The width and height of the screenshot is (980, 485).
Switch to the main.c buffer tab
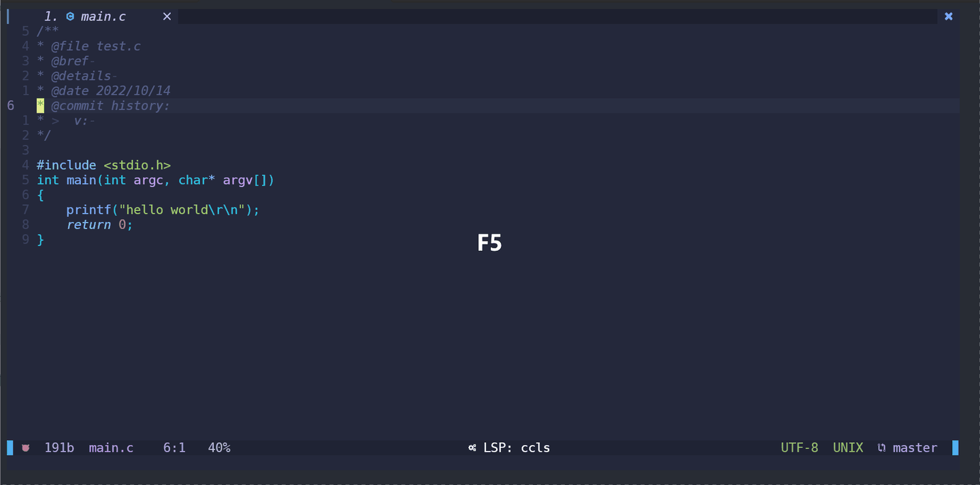click(x=103, y=16)
